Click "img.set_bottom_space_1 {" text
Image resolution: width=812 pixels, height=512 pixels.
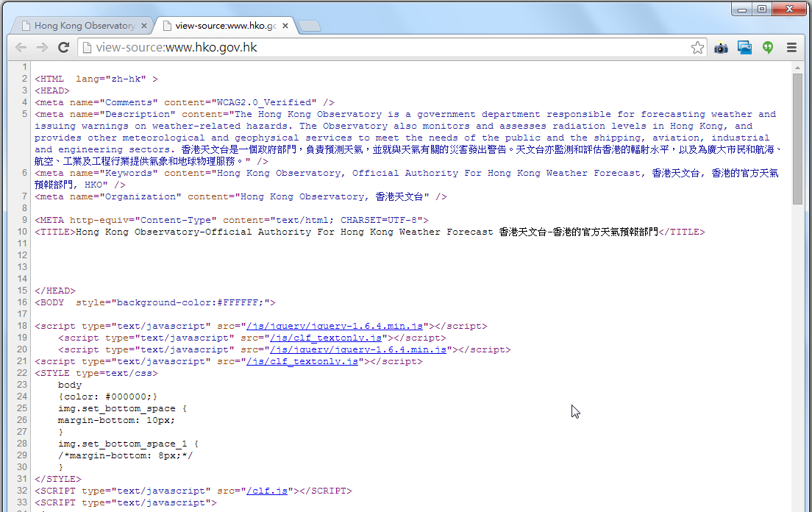tap(128, 444)
